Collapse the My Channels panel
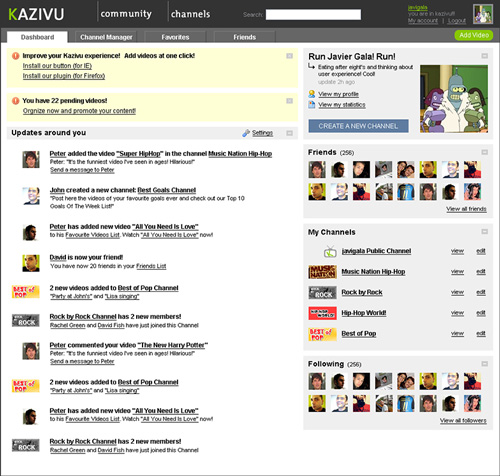The image size is (500, 476). 485,232
